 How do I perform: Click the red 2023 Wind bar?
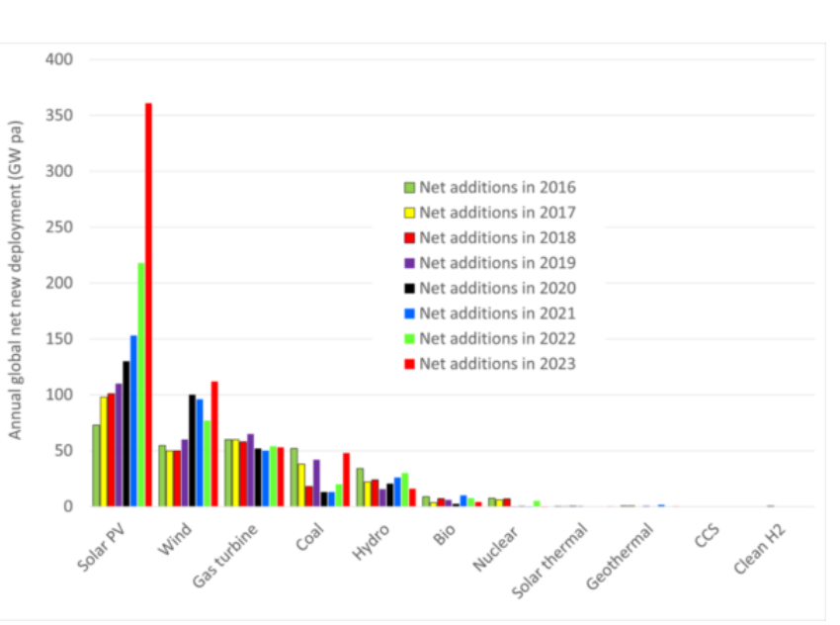214,444
